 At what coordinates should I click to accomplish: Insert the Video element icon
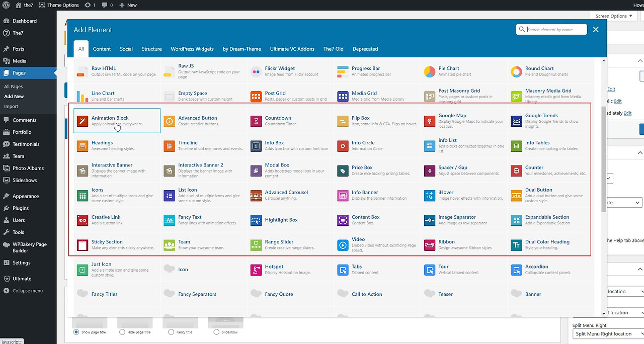(x=343, y=245)
